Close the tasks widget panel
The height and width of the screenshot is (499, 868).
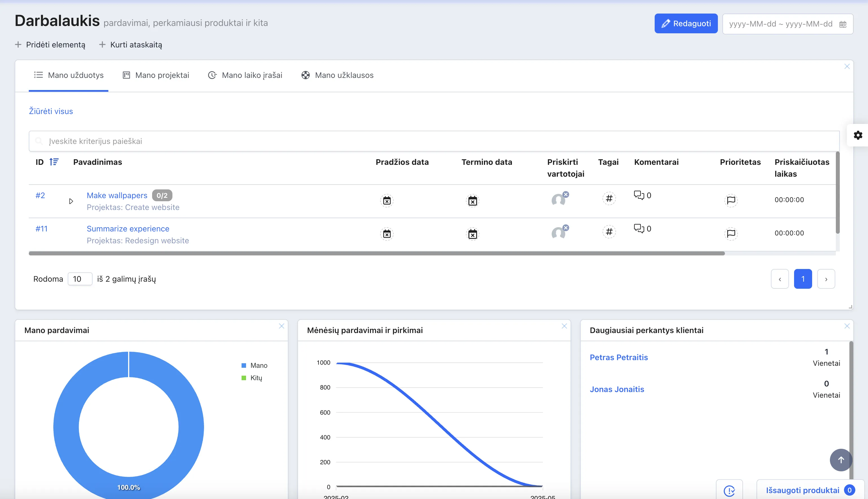(847, 66)
